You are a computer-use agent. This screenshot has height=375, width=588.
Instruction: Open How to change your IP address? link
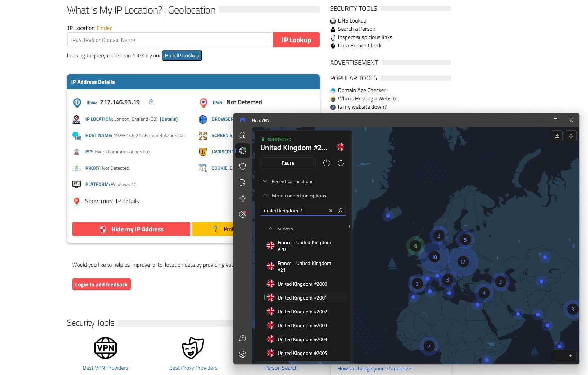pos(374,369)
